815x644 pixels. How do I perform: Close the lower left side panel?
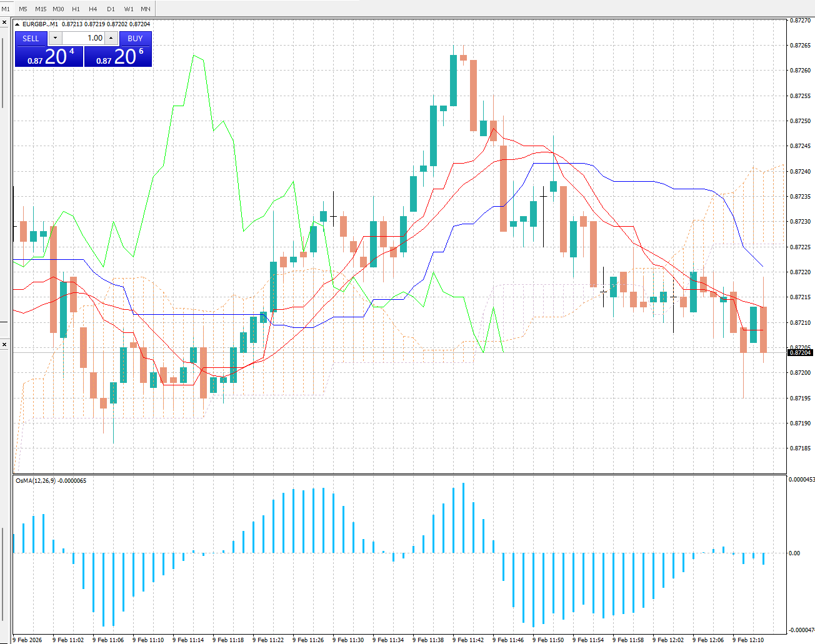click(x=4, y=344)
